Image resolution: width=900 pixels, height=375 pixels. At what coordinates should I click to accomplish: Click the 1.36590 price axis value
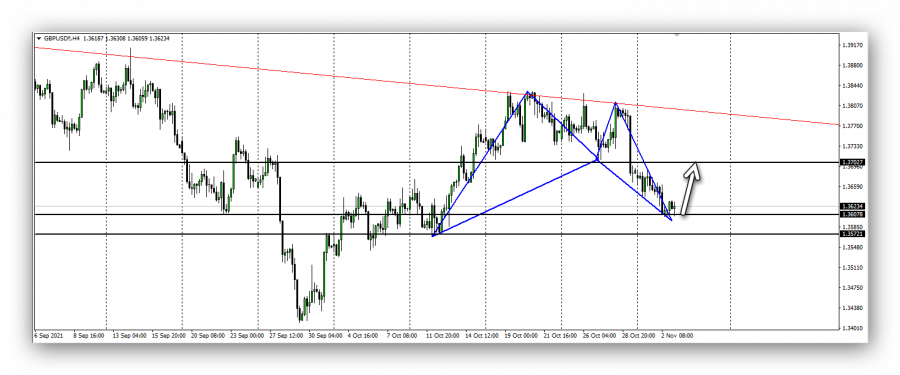(x=854, y=187)
